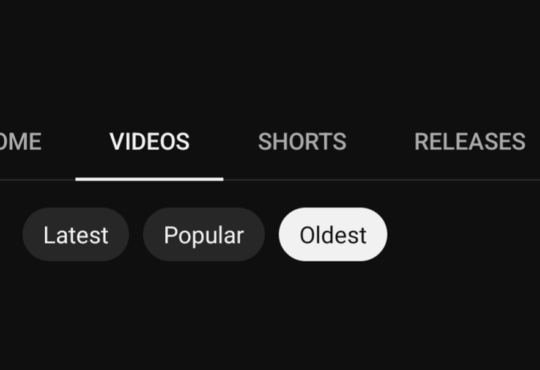540x370 pixels.
Task: Open the SHORTS tab
Action: click(x=302, y=142)
